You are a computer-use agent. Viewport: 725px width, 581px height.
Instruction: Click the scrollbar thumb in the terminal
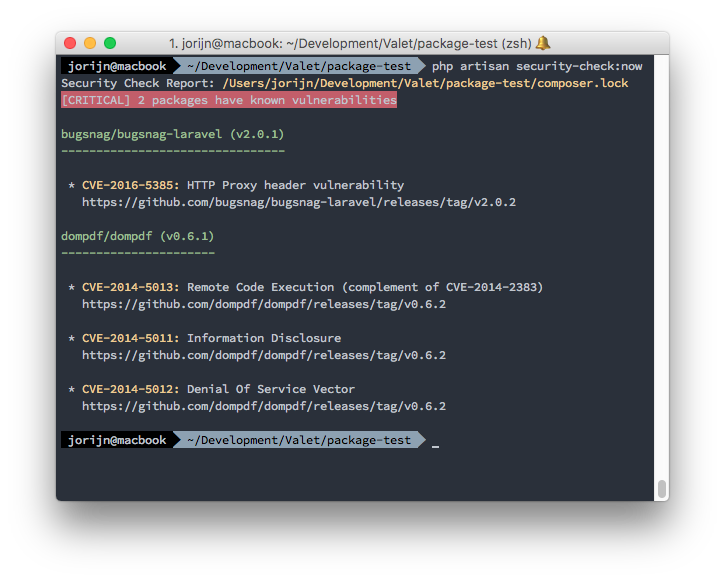coord(661,489)
